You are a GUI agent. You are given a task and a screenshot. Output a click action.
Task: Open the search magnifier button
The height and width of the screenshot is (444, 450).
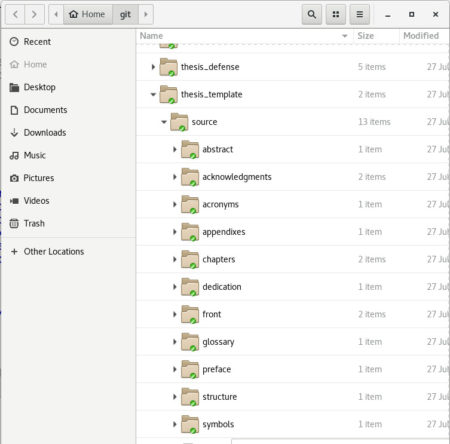coord(312,14)
